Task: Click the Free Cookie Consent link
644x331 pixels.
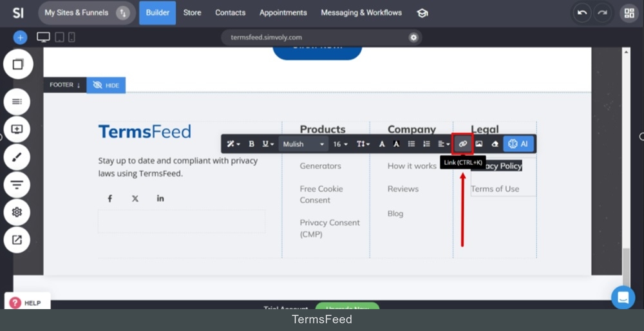Action: click(321, 194)
